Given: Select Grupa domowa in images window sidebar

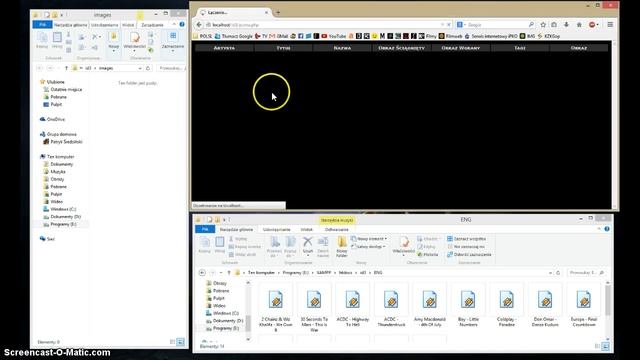Looking at the screenshot, I should point(58,134).
